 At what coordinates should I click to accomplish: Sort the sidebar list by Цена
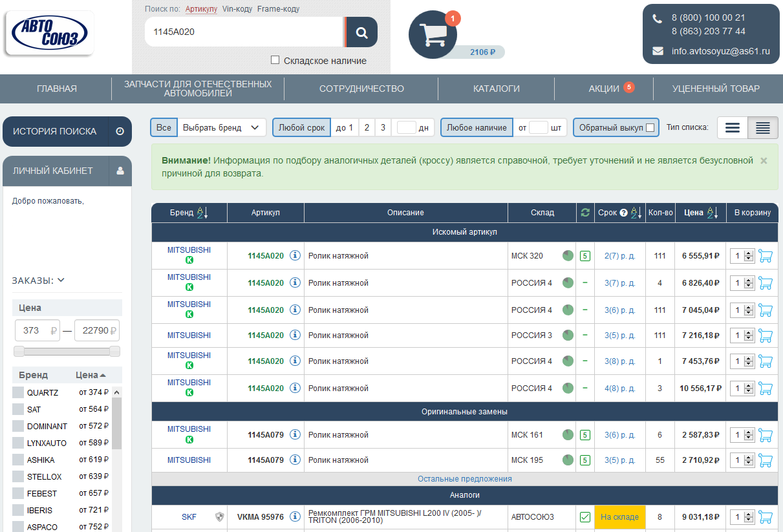click(x=90, y=375)
